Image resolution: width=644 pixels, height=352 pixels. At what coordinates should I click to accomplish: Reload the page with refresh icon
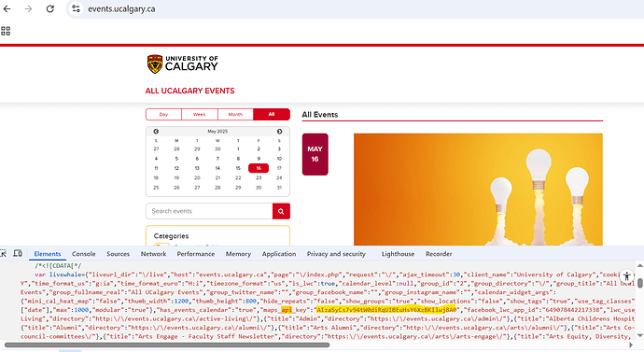(x=50, y=8)
